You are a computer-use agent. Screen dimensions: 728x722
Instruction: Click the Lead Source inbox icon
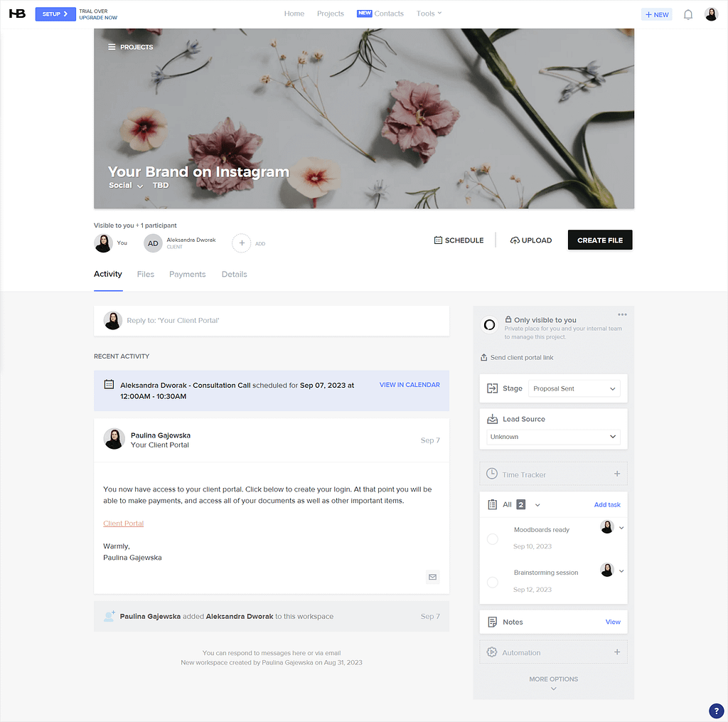tap(492, 419)
